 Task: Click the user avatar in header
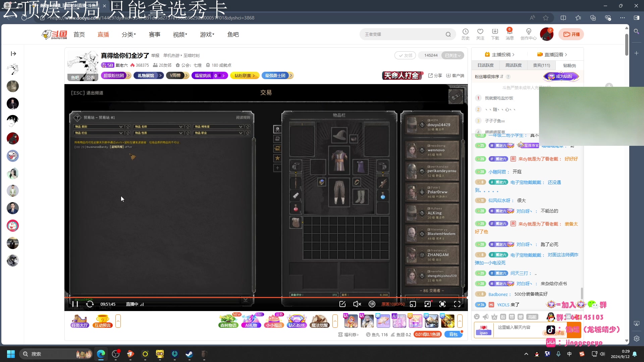pyautogui.click(x=546, y=35)
